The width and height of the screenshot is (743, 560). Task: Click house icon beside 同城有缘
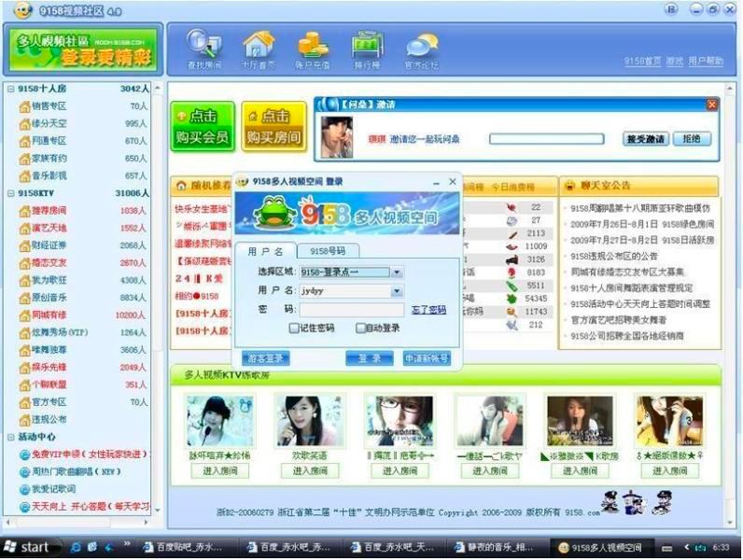[x=24, y=315]
